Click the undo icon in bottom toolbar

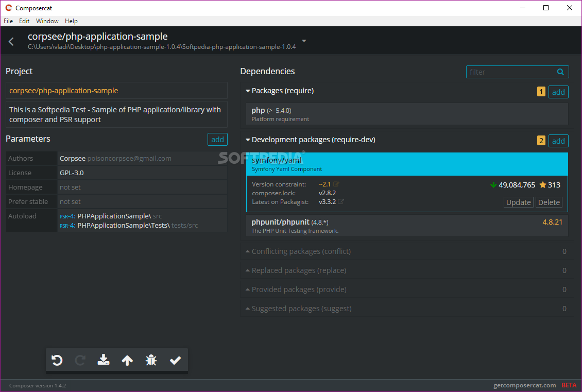point(57,360)
